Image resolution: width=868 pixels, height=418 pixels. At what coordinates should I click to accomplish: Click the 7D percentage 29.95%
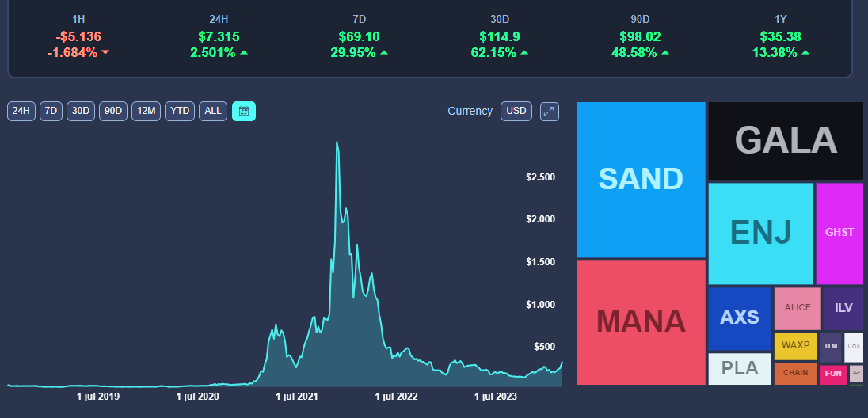(x=353, y=53)
